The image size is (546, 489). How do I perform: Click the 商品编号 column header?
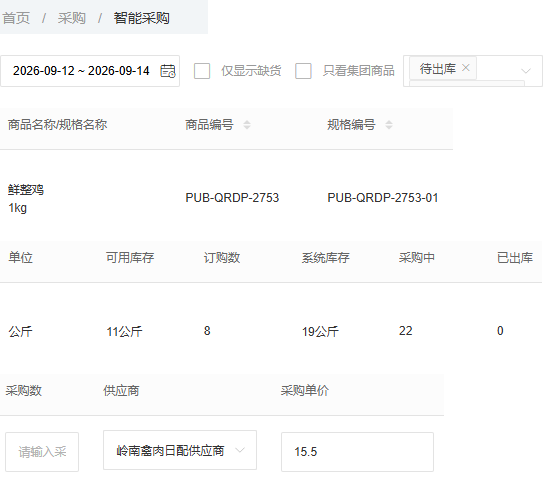pyautogui.click(x=209, y=125)
